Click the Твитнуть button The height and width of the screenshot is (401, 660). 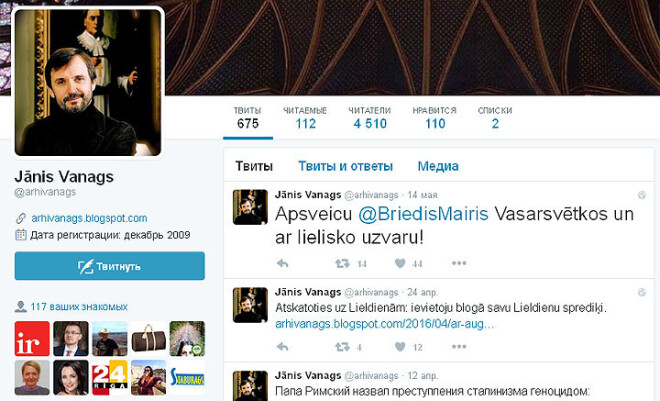point(109,266)
